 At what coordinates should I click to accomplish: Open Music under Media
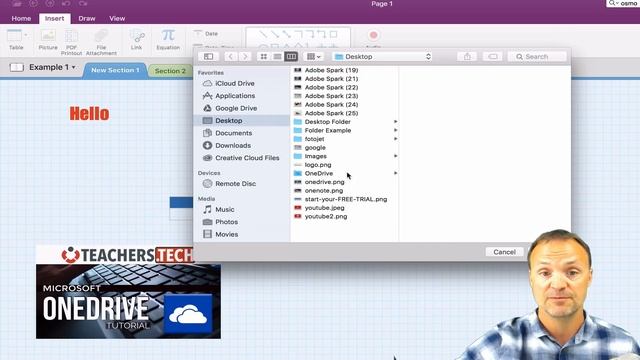click(x=242, y=209)
